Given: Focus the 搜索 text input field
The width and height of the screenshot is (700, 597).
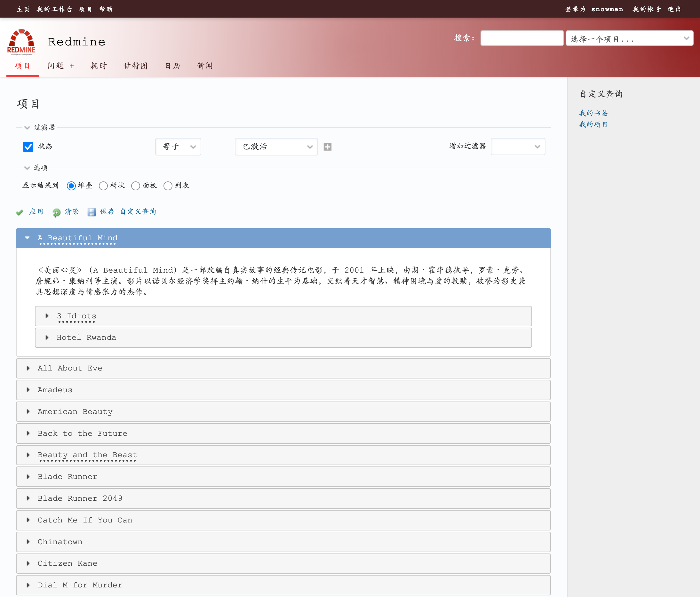Looking at the screenshot, I should point(522,38).
